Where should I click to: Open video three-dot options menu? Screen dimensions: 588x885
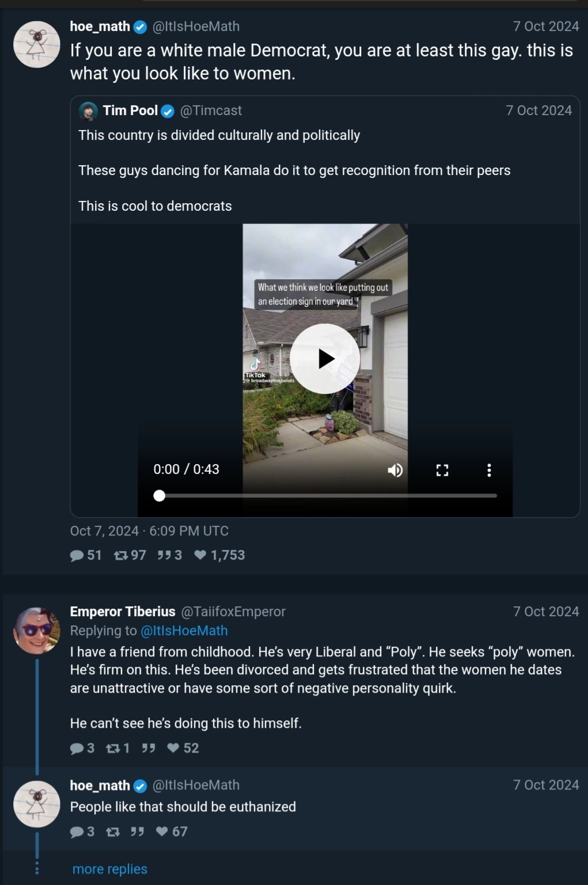pyautogui.click(x=489, y=470)
